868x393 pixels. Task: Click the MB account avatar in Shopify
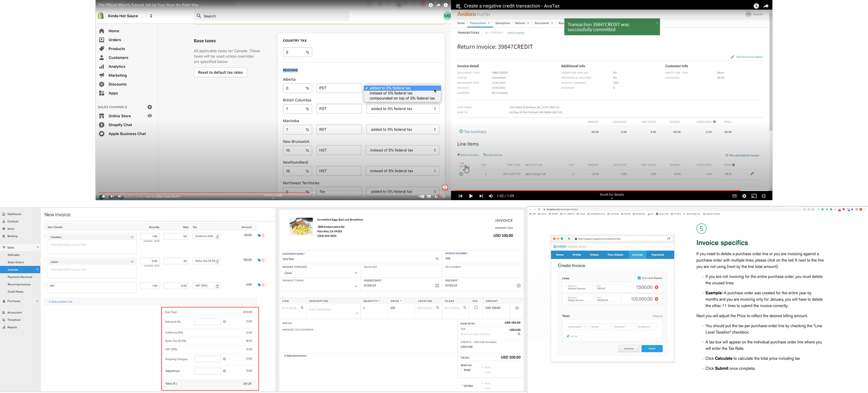447,16
